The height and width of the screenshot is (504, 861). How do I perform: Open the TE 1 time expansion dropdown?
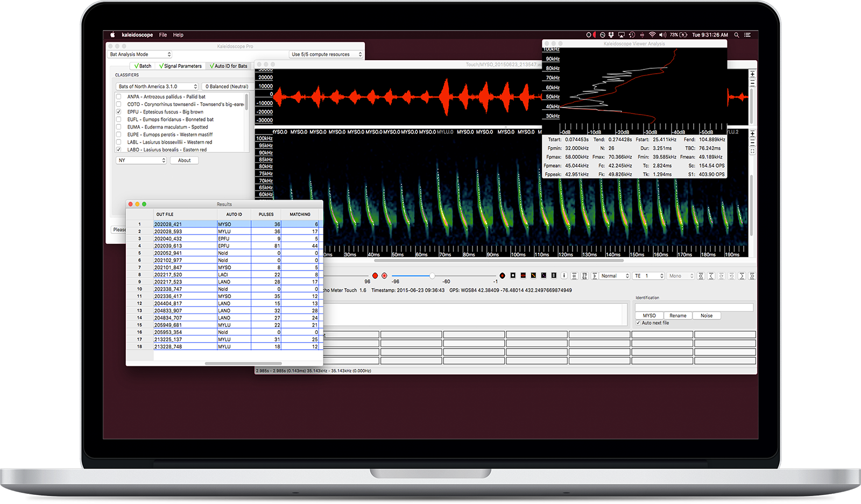(x=648, y=276)
